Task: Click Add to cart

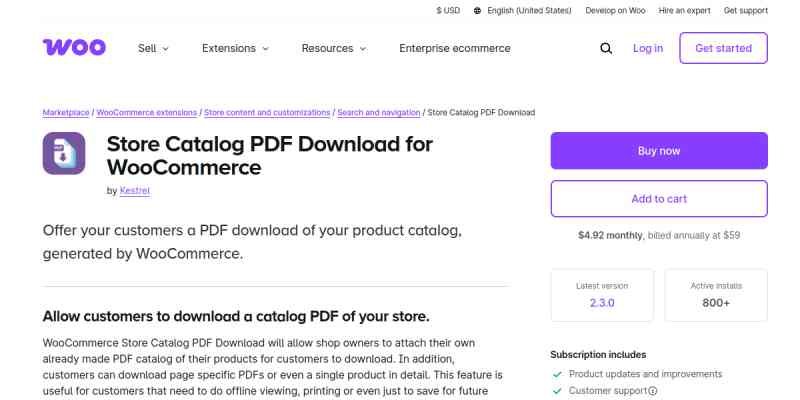Action: click(x=659, y=199)
